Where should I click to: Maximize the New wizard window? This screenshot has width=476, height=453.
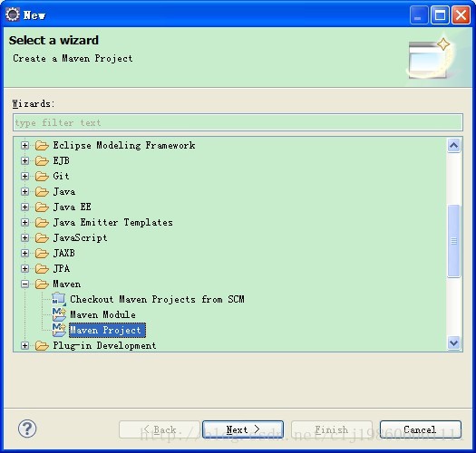tap(440, 14)
